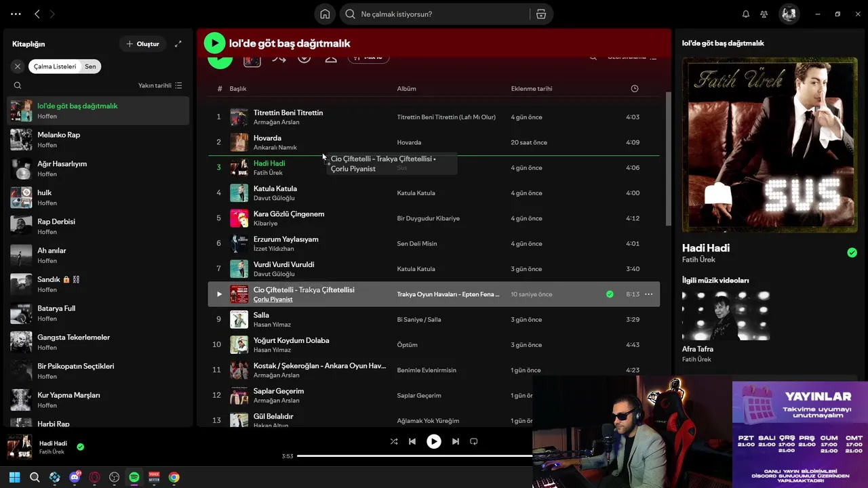Sort tracks by Albüm column
Viewport: 868px width, 488px height.
(x=406, y=89)
